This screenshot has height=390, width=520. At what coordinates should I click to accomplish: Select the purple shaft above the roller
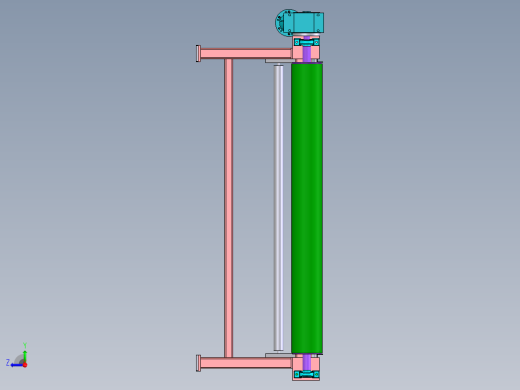[307, 53]
